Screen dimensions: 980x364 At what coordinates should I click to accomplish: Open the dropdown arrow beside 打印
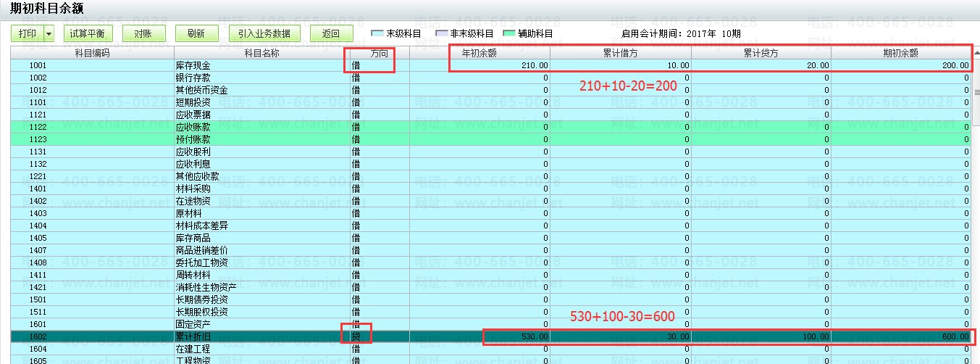click(x=49, y=33)
